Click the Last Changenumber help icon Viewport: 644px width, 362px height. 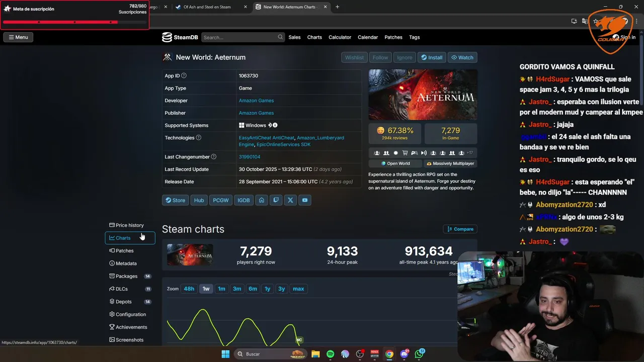[x=214, y=157]
